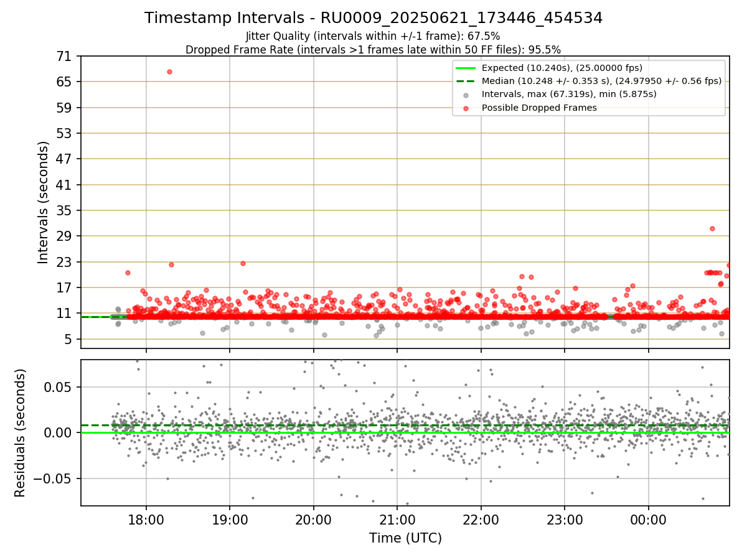Click the 41 tick label
Screen dimensions: 747x560
tap(65, 185)
